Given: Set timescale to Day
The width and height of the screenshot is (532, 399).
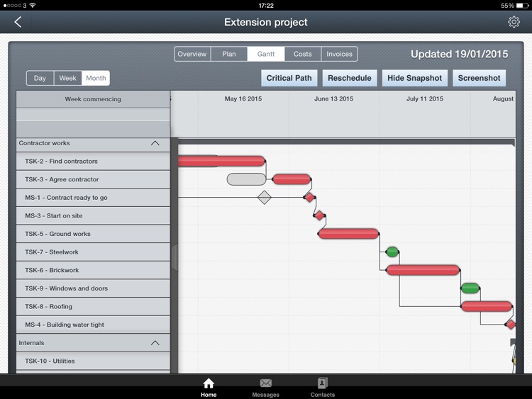Looking at the screenshot, I should [x=40, y=78].
